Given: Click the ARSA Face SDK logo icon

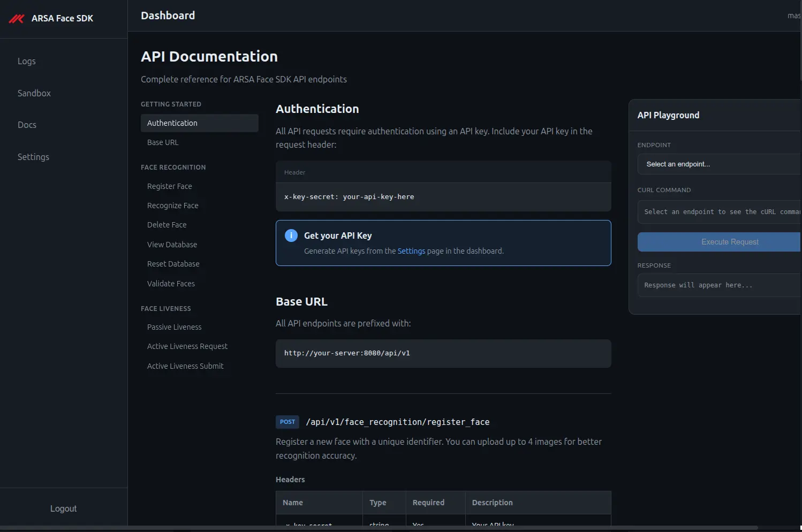Looking at the screenshot, I should coord(17,18).
